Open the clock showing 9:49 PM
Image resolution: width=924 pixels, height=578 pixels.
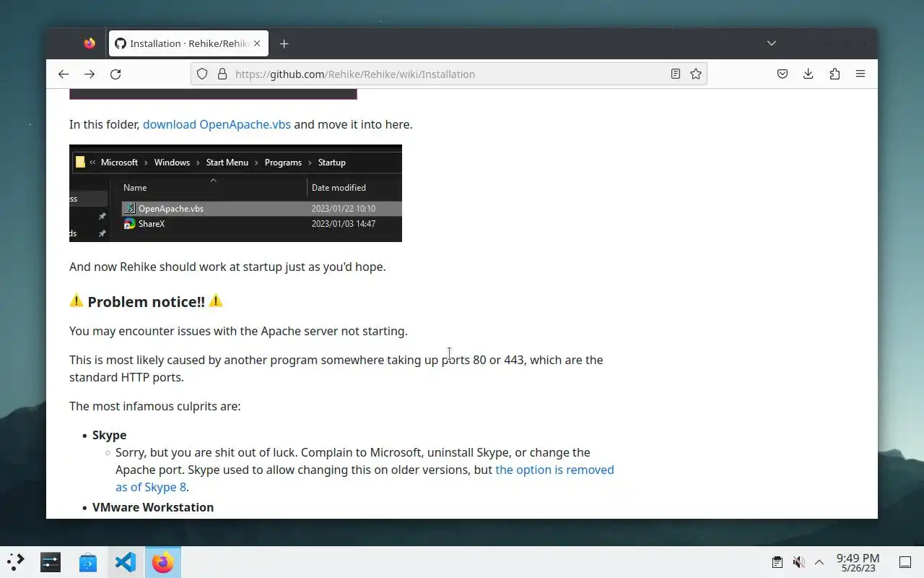[858, 562]
